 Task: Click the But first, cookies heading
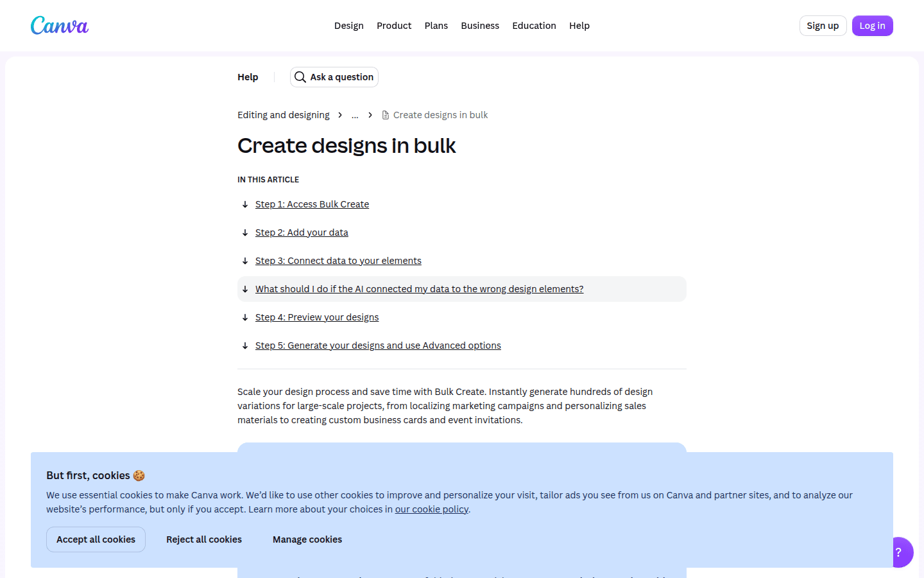(x=96, y=475)
